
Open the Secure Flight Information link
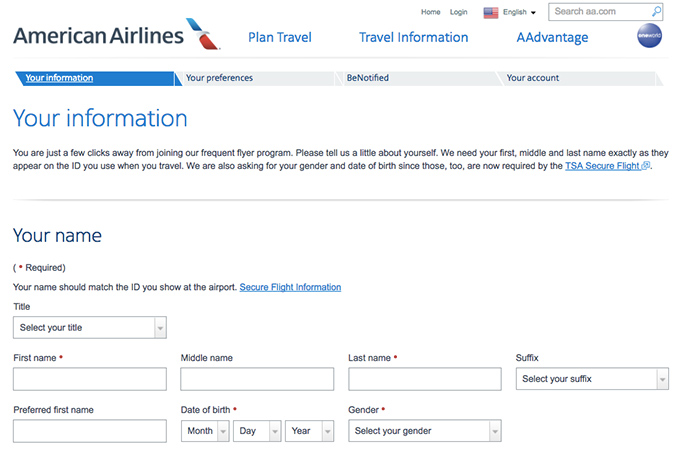290,287
